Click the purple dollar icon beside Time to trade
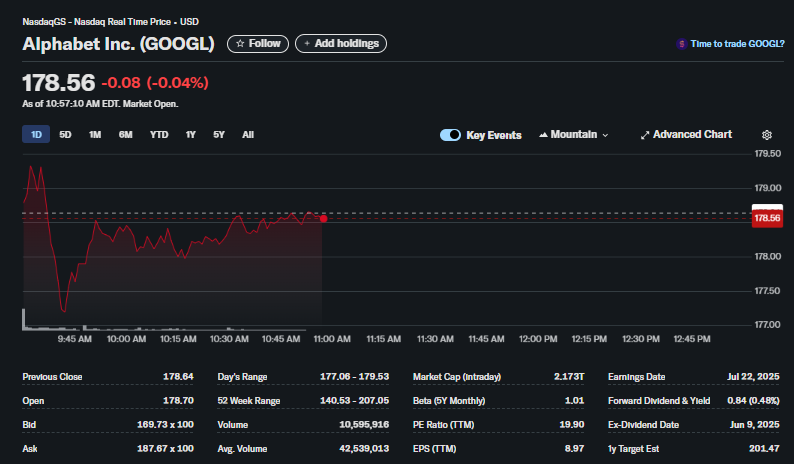The width and height of the screenshot is (794, 464). (682, 44)
